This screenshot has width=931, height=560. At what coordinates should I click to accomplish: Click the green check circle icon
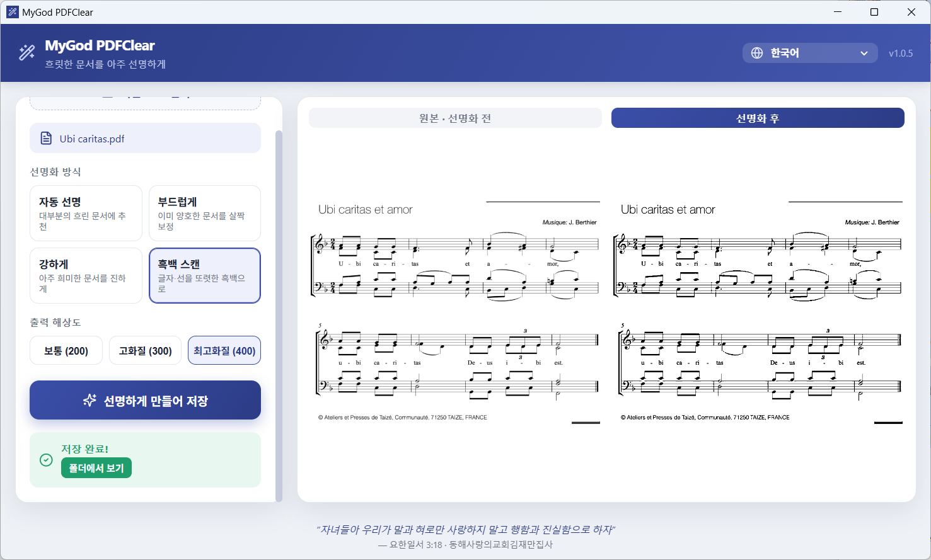click(x=46, y=460)
